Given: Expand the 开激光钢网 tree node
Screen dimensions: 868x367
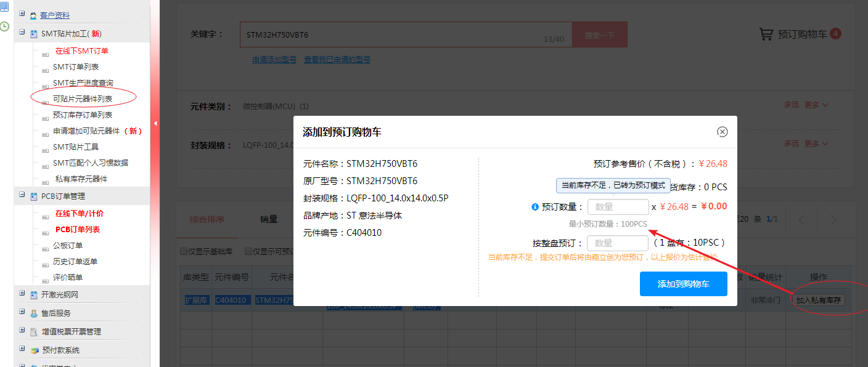Looking at the screenshot, I should click(x=22, y=294).
